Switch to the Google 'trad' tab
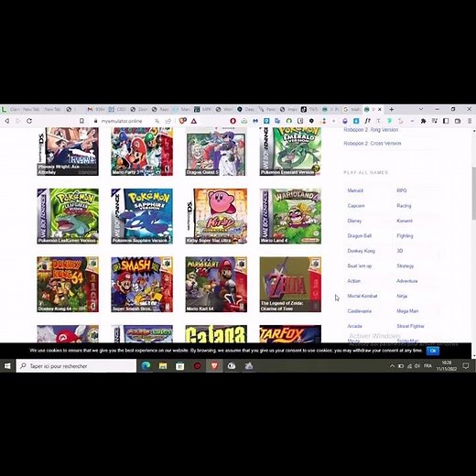Image resolution: width=476 pixels, height=476 pixels. coord(352,109)
